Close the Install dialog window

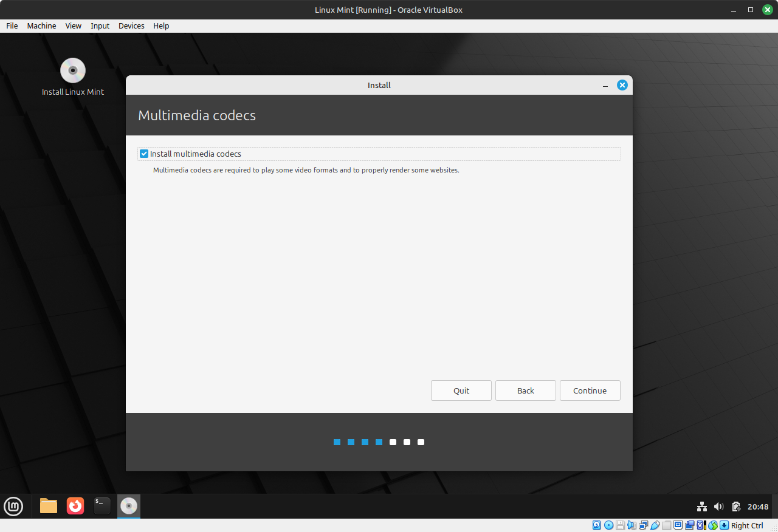(622, 85)
